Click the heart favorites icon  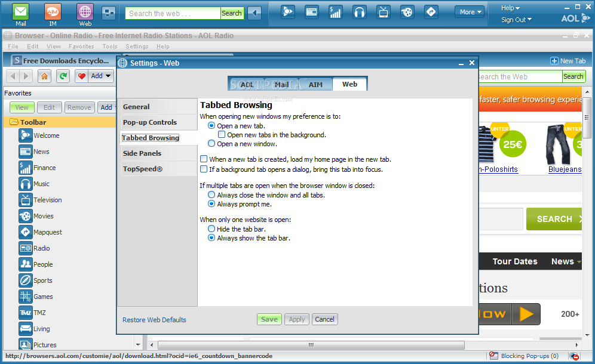pos(82,76)
